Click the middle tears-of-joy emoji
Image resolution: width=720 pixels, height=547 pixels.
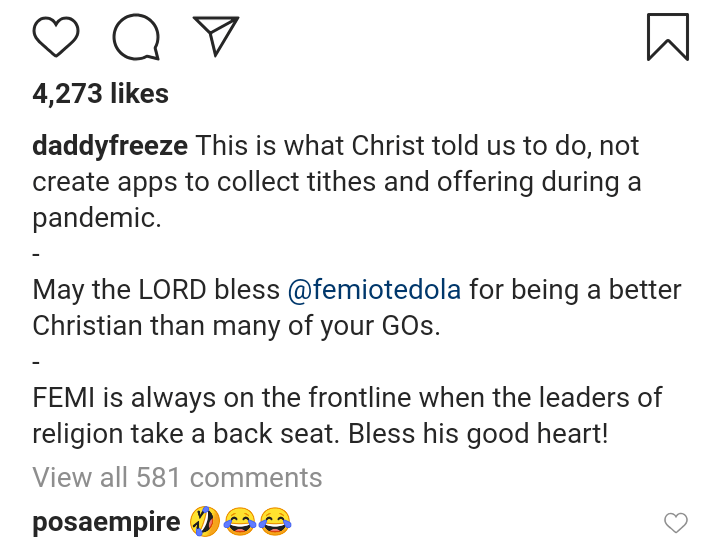(x=241, y=521)
